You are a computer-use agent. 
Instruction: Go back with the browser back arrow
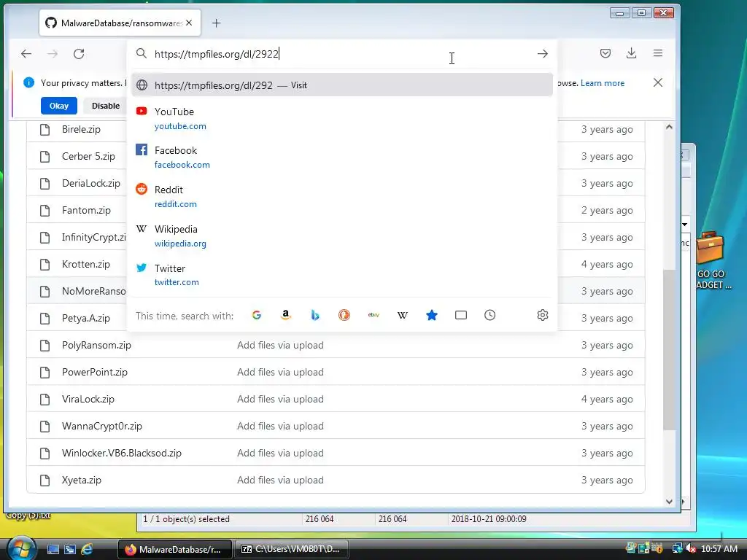tap(26, 54)
